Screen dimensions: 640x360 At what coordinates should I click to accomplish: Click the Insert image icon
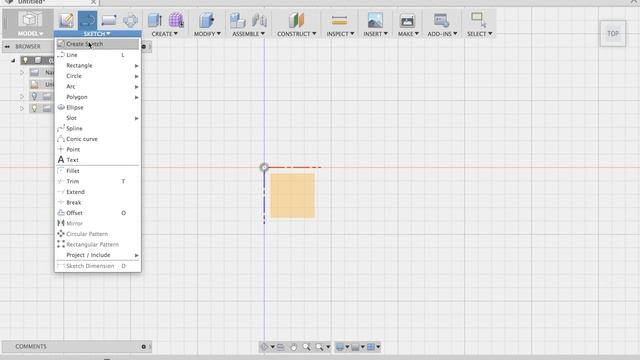pyautogui.click(x=375, y=20)
